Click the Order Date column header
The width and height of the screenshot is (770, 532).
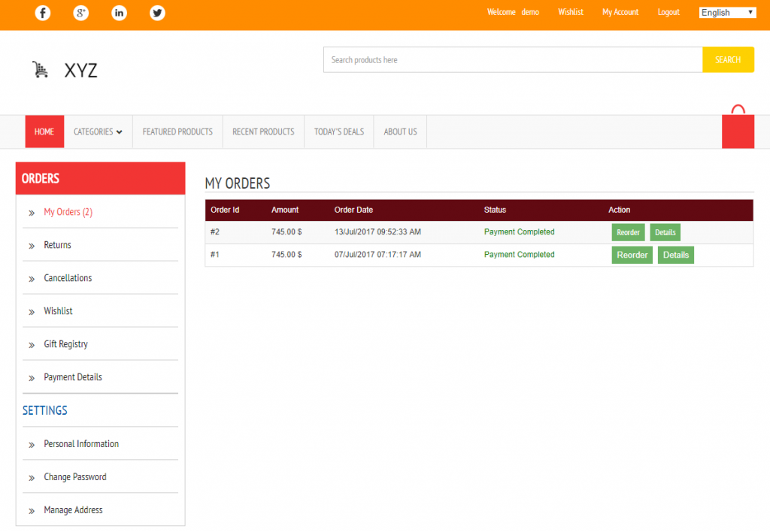tap(353, 210)
